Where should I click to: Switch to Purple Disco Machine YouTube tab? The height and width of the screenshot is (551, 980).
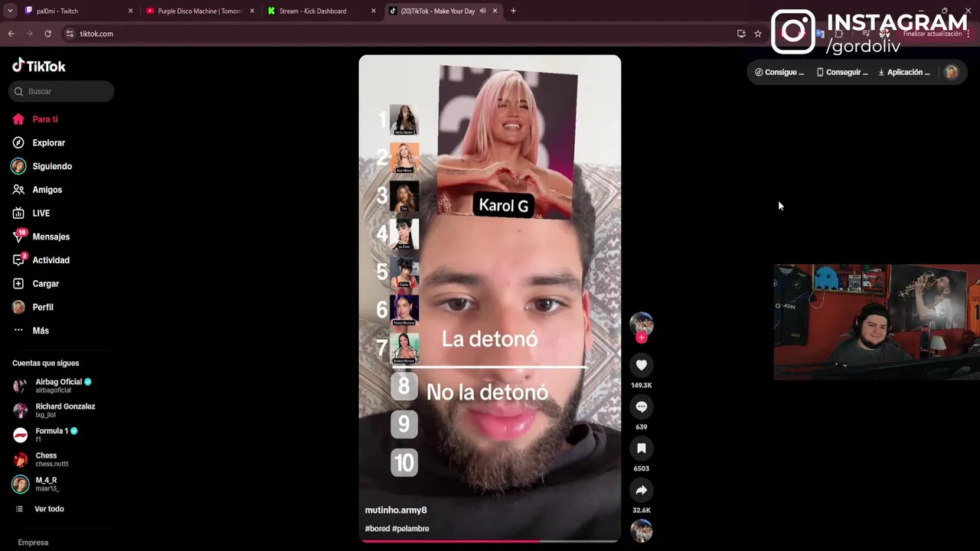(199, 11)
